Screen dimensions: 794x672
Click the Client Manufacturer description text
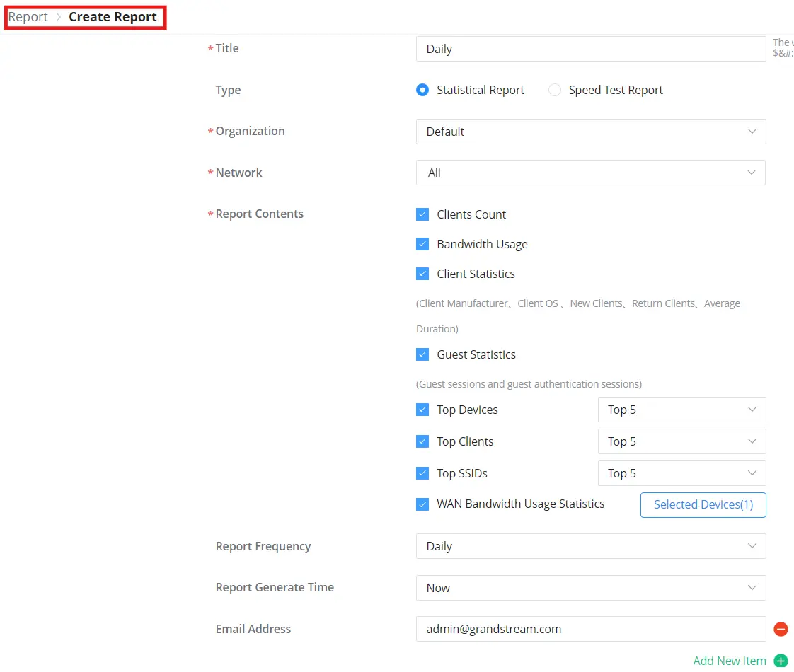[577, 315]
